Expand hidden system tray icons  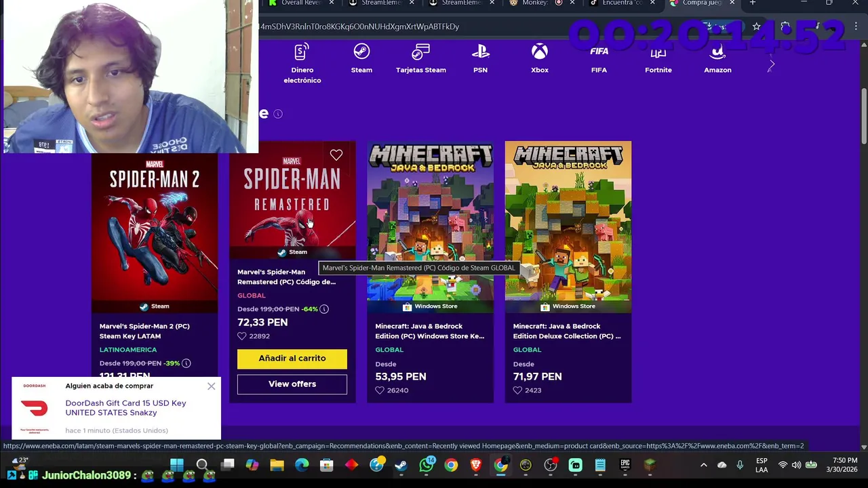point(703,465)
